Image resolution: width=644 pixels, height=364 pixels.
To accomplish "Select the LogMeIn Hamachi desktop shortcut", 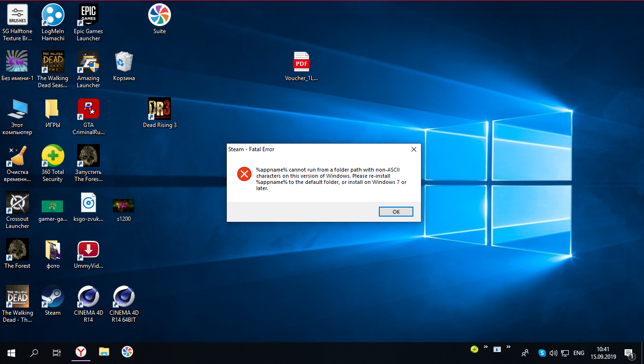I will [x=53, y=22].
